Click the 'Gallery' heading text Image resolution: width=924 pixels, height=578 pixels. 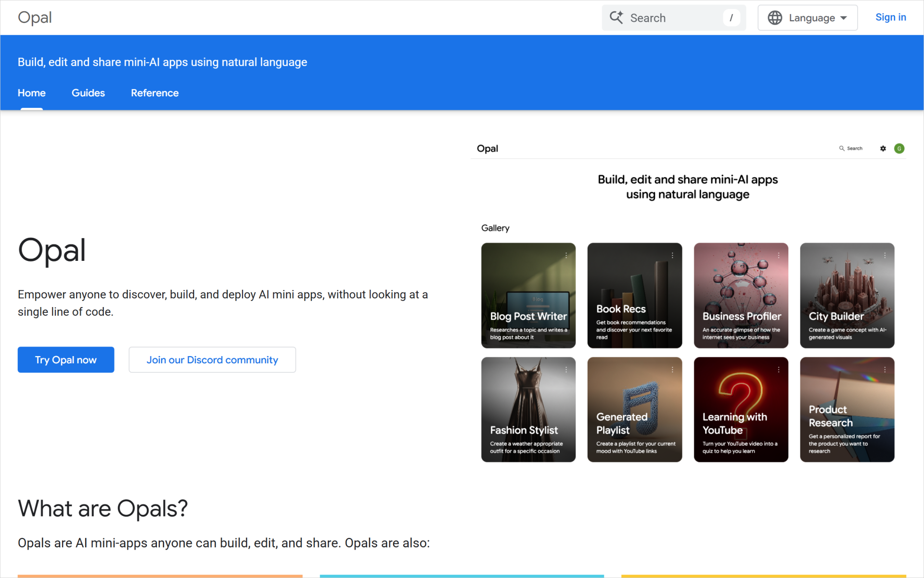(x=495, y=228)
